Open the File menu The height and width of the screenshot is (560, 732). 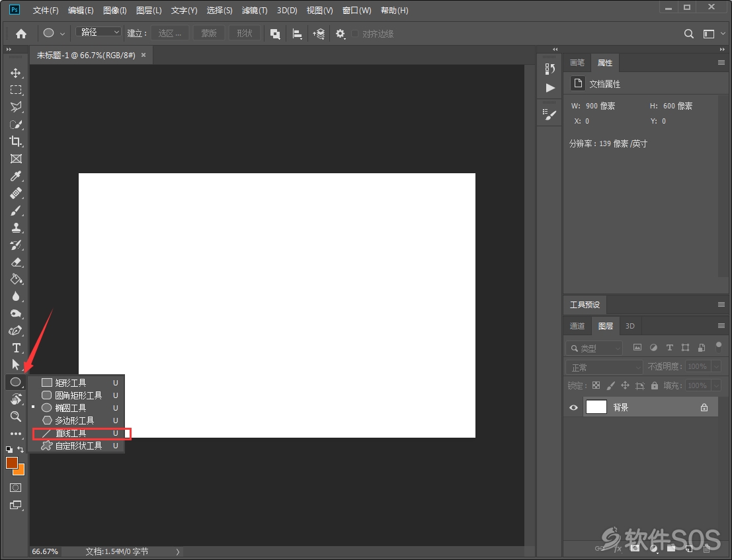click(x=45, y=11)
